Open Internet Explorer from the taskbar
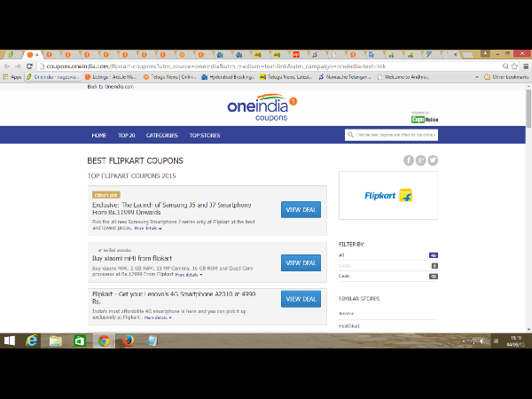The width and height of the screenshot is (532, 399). pos(33,340)
